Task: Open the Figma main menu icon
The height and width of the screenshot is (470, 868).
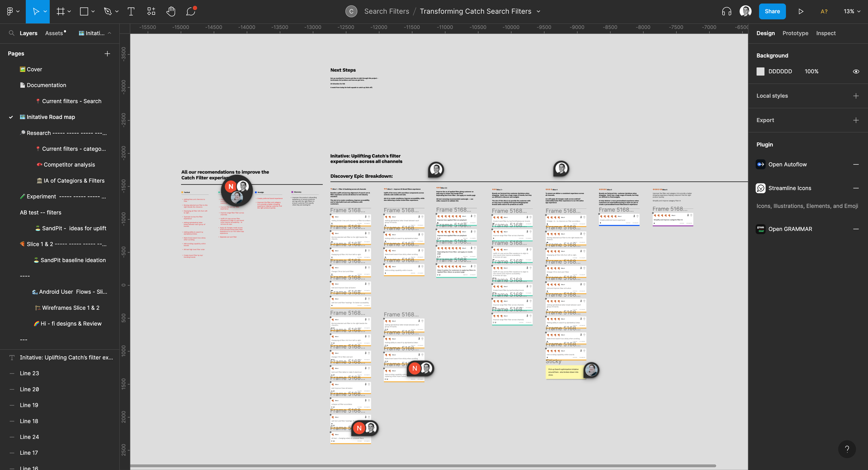Action: click(x=10, y=11)
